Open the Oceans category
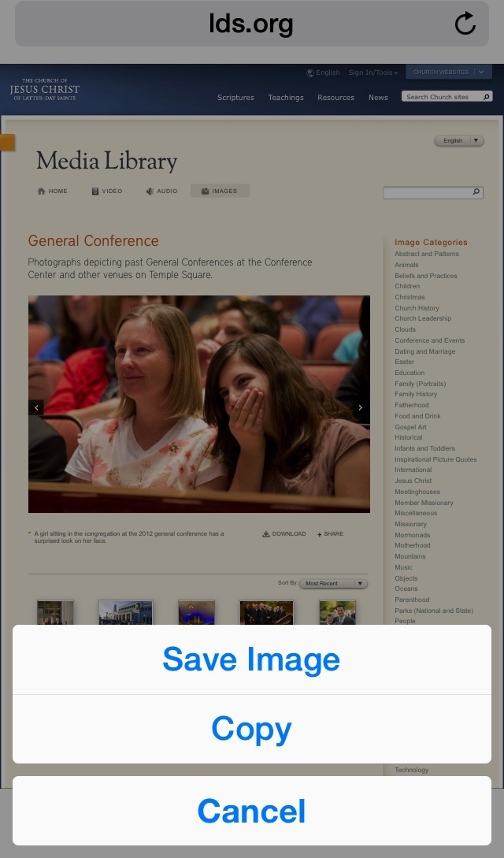The image size is (504, 858). (x=406, y=589)
